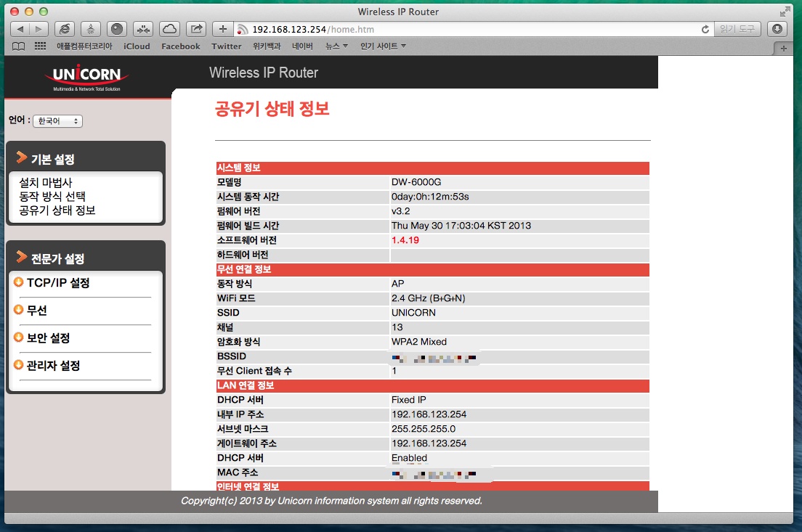Image resolution: width=802 pixels, height=532 pixels.
Task: Open the 언어 language dropdown
Action: tap(58, 121)
